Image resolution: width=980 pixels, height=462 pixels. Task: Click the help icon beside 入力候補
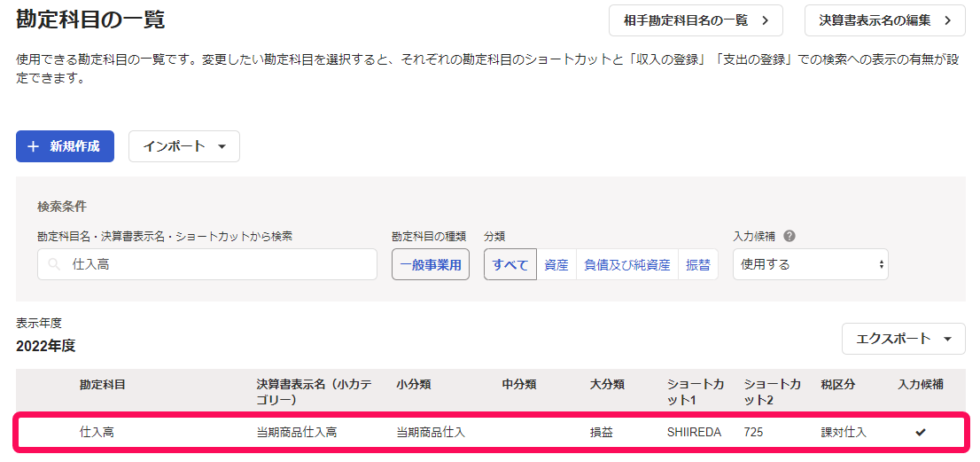pyautogui.click(x=789, y=236)
